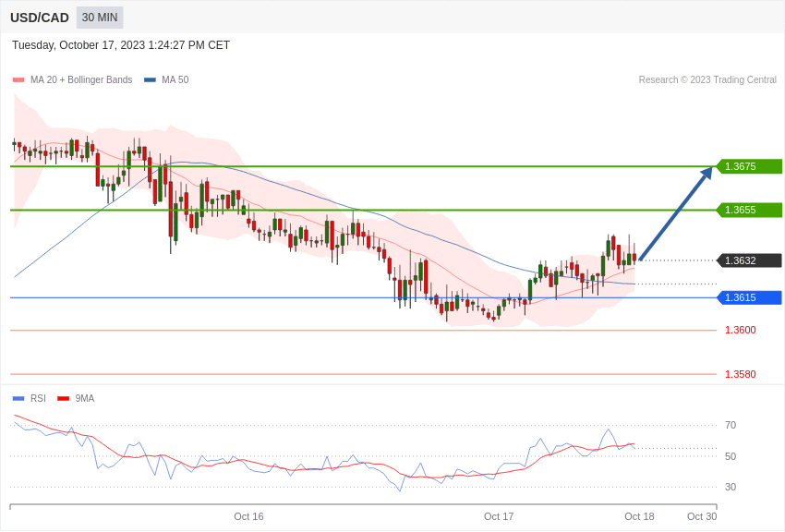785x532 pixels.
Task: Click the 30 MIN timeframe badge
Action: coord(100,18)
